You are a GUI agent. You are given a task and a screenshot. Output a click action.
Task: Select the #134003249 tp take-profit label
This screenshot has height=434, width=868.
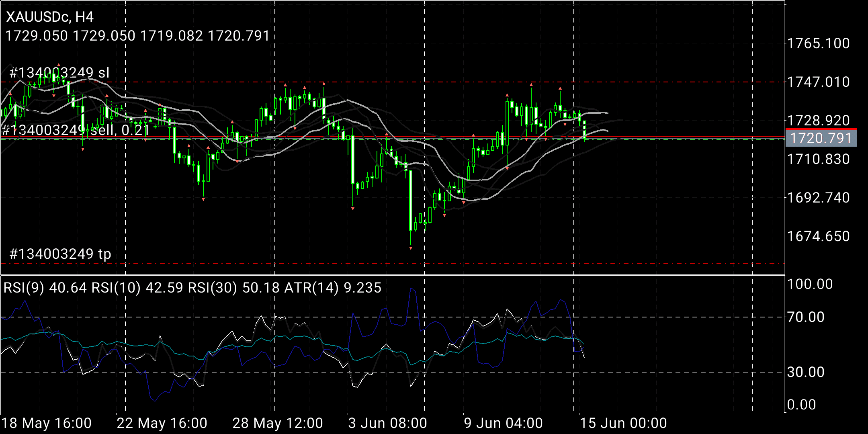60,254
